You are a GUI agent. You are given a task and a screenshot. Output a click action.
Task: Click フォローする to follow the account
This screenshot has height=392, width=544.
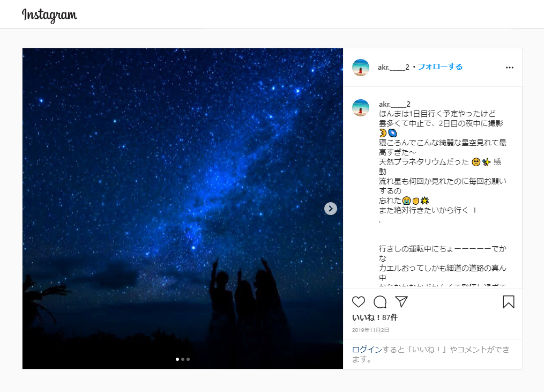click(x=440, y=66)
